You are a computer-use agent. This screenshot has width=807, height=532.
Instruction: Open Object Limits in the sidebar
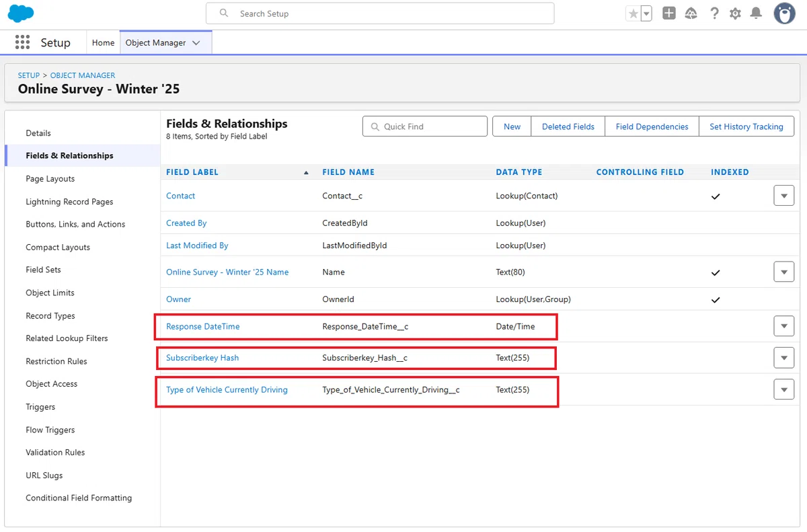click(50, 293)
